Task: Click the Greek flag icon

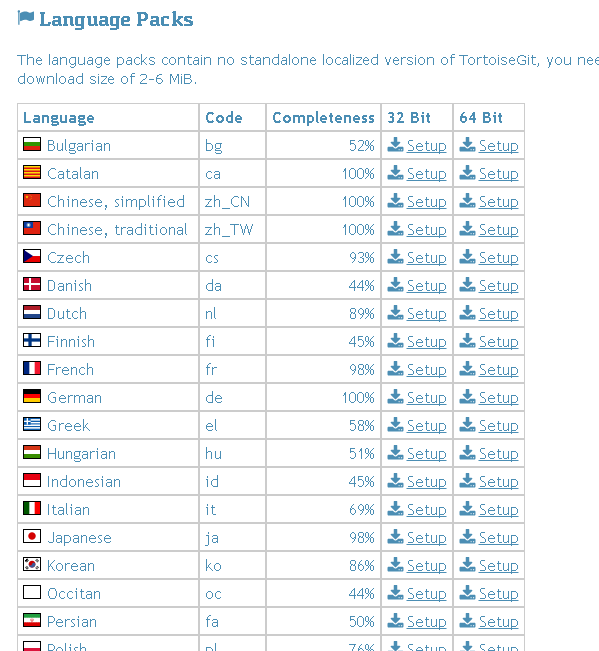Action: point(32,424)
